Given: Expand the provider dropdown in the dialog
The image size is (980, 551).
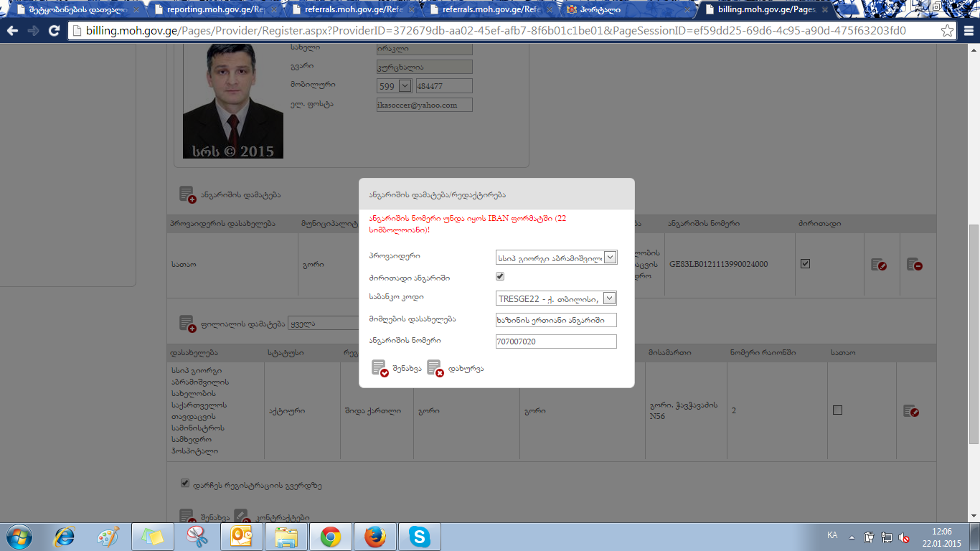Looking at the screenshot, I should click(610, 257).
